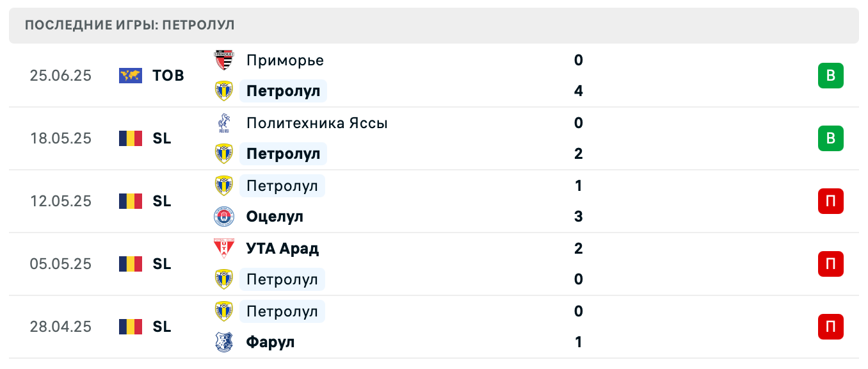This screenshot has height=369, width=868.
Task: Click Romanian flag in the 18.05.25 row
Action: 131,138
